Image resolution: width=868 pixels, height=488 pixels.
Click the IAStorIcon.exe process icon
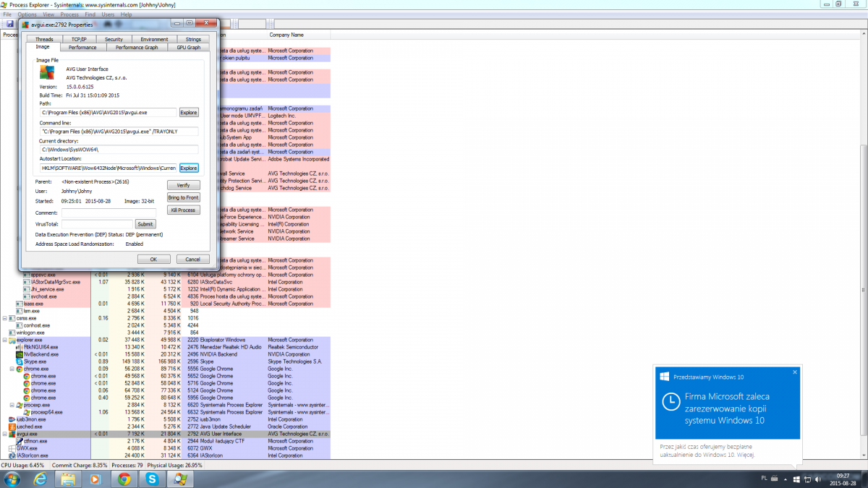point(11,455)
